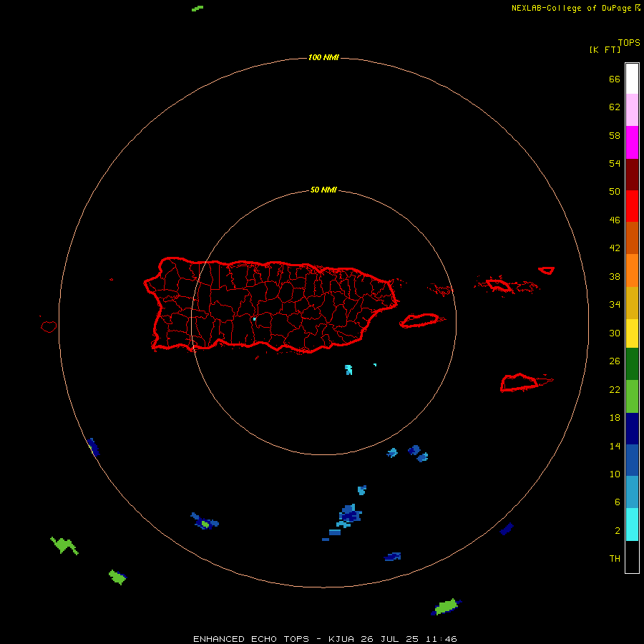Click the St. Thomas island outline
This screenshot has width=644, height=644.
(x=499, y=285)
